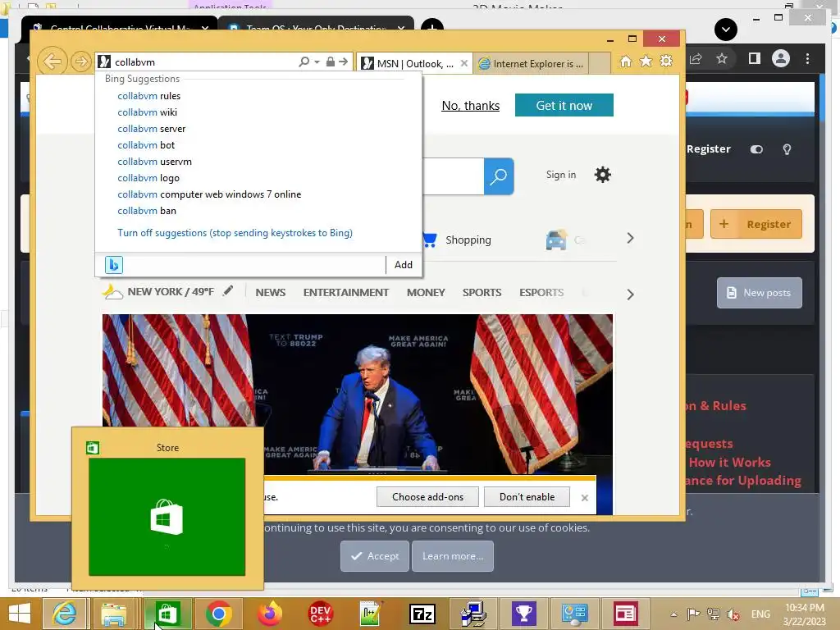
Task: Open the Internet Explorer Tools gear
Action: pyautogui.click(x=666, y=62)
